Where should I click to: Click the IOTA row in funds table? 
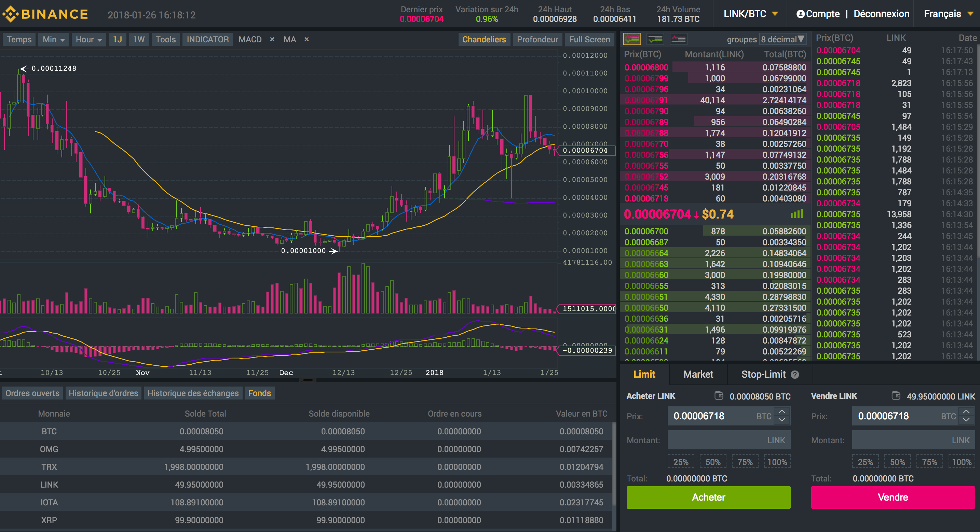(x=305, y=502)
